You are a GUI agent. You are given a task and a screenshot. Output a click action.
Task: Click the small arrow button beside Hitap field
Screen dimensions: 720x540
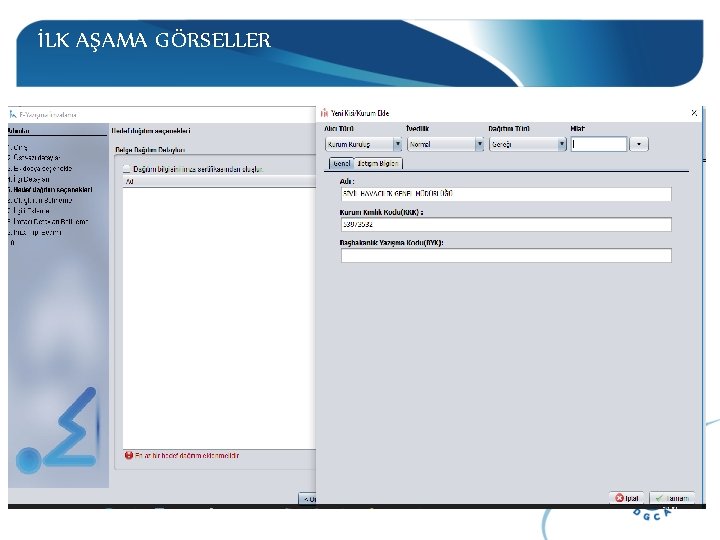pos(638,144)
